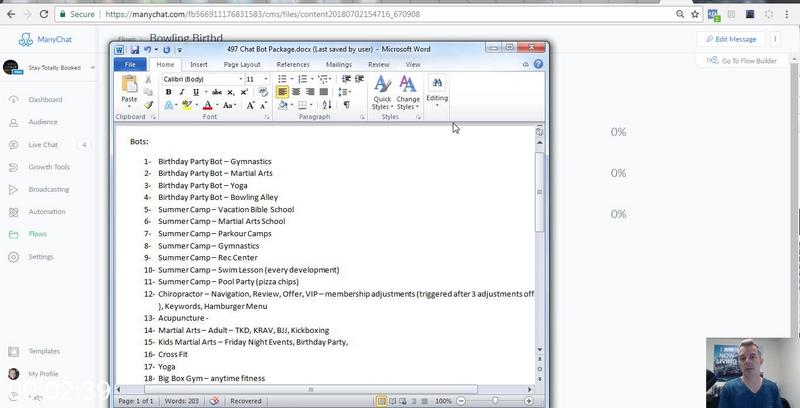Switch to the Page Layout tab
This screenshot has width=800, height=408.
pyautogui.click(x=242, y=65)
